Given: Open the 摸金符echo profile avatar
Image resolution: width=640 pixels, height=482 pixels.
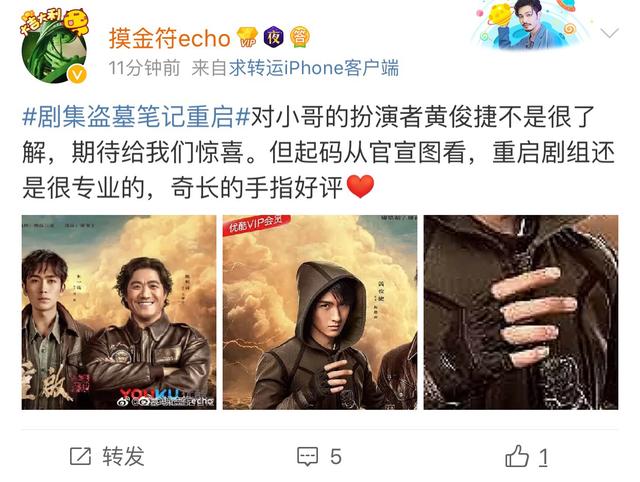Looking at the screenshot, I should 54,46.
